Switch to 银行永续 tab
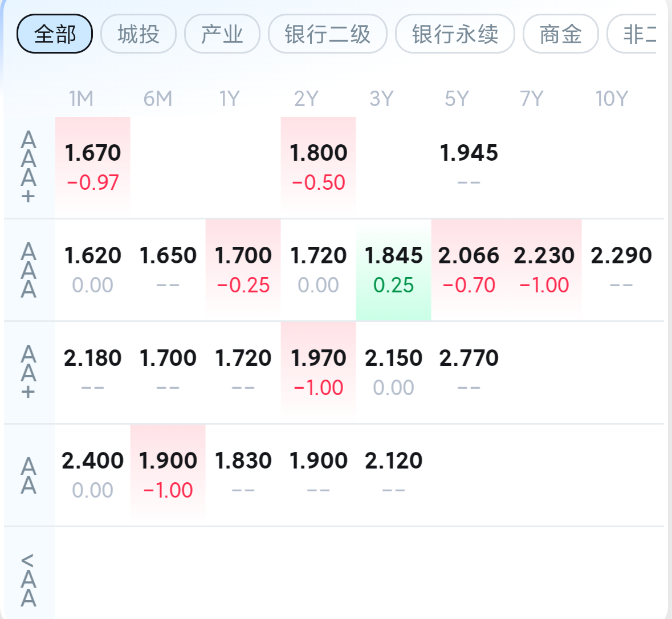 (455, 34)
